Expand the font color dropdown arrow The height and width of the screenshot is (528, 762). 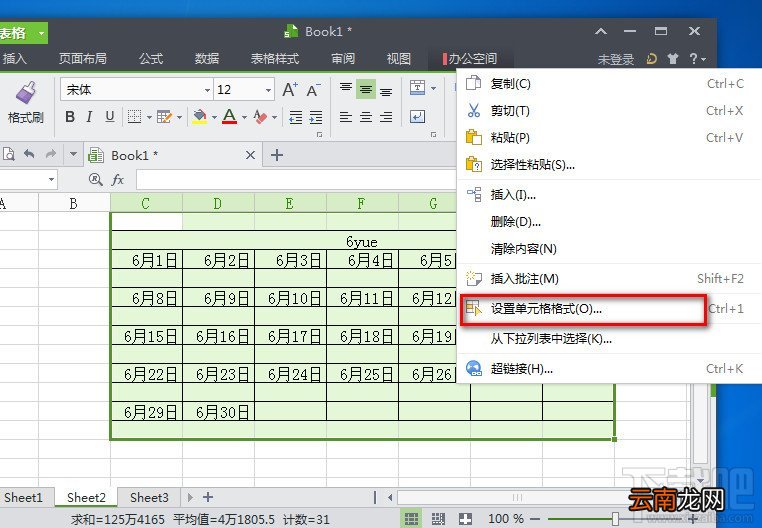coord(244,117)
